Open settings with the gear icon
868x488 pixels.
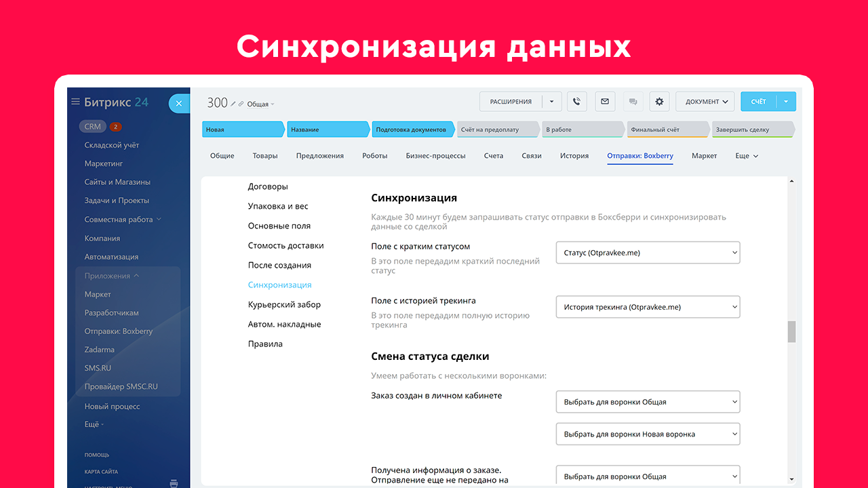tap(659, 102)
